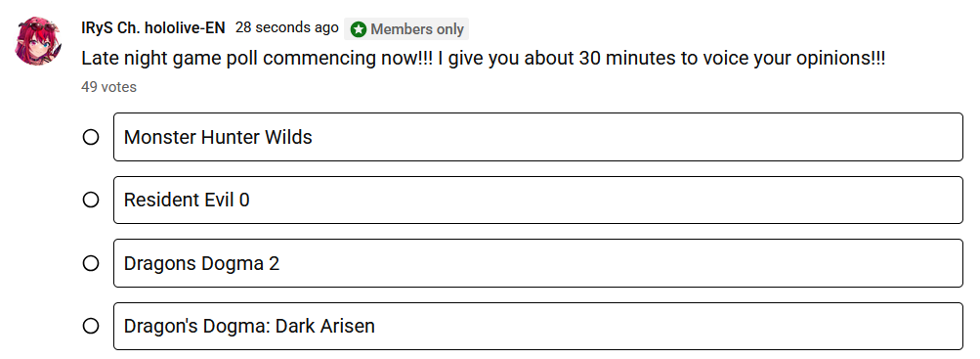Click the 'Resident Evil 0' label text
This screenshot has height=359, width=980.
point(187,201)
